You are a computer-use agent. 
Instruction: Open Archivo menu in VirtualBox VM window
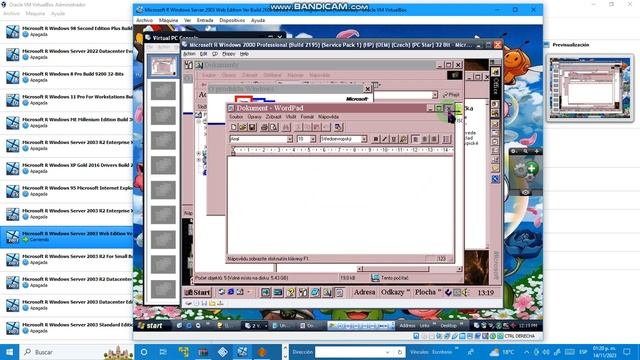pos(144,20)
